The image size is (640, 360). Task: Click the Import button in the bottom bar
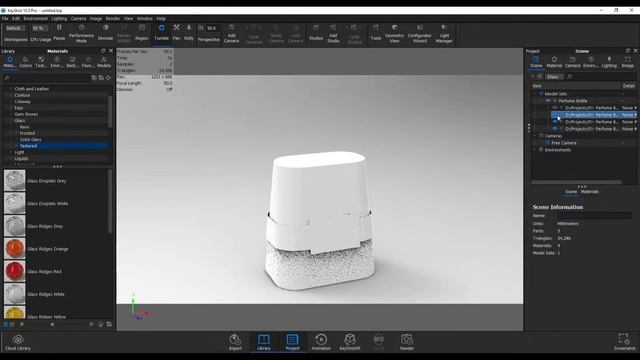(x=235, y=342)
